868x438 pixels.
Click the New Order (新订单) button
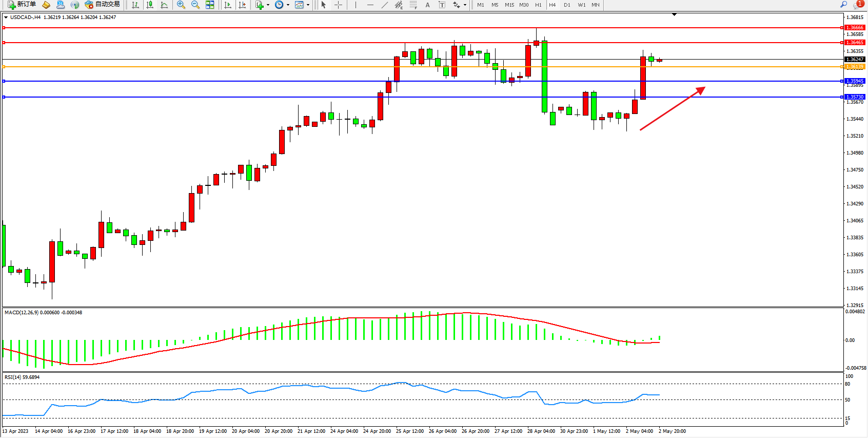(22, 5)
